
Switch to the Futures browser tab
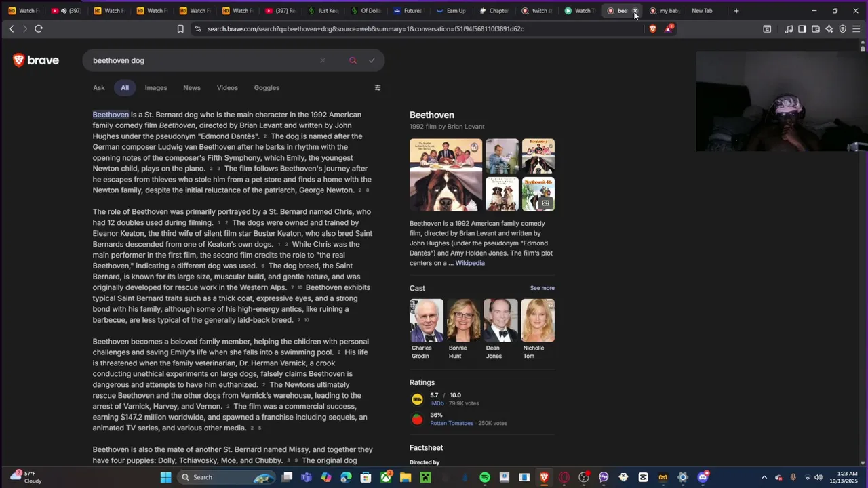coord(409,10)
